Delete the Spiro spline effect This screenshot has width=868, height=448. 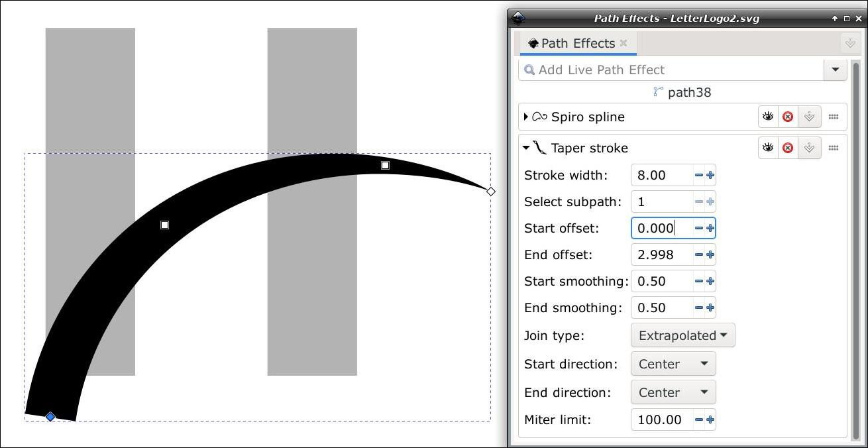[x=788, y=117]
